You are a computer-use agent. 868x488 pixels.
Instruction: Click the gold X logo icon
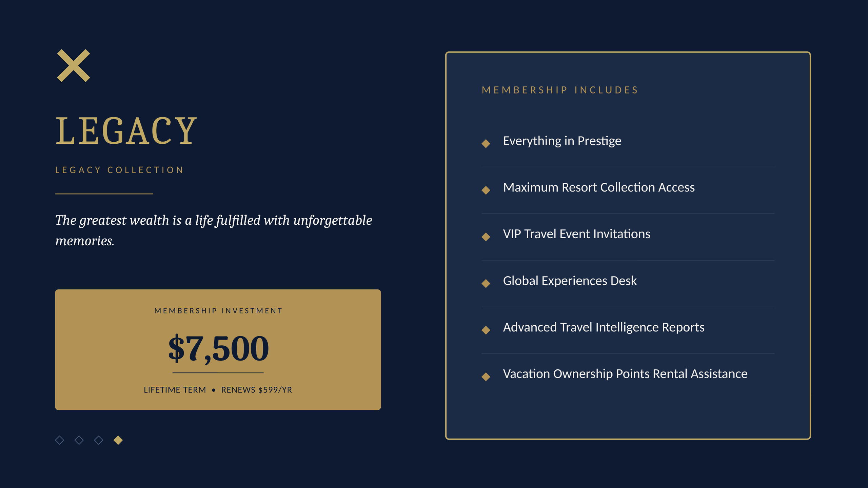[73, 65]
